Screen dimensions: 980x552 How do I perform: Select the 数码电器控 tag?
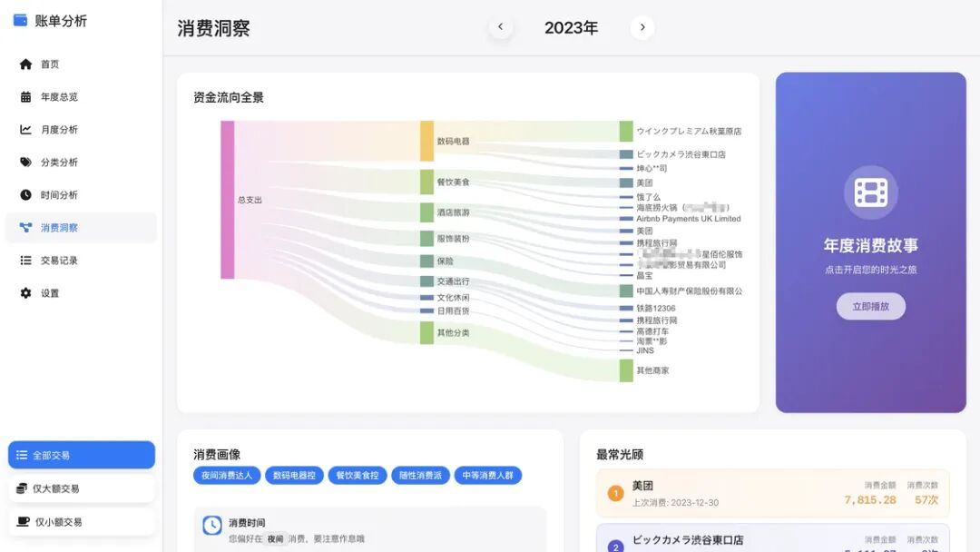(295, 475)
